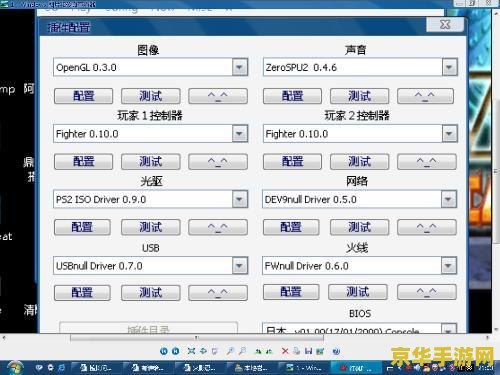Click ^_^ button under 声音 plugin
Image resolution: width=500 pixels, height=375 pixels.
pos(425,96)
